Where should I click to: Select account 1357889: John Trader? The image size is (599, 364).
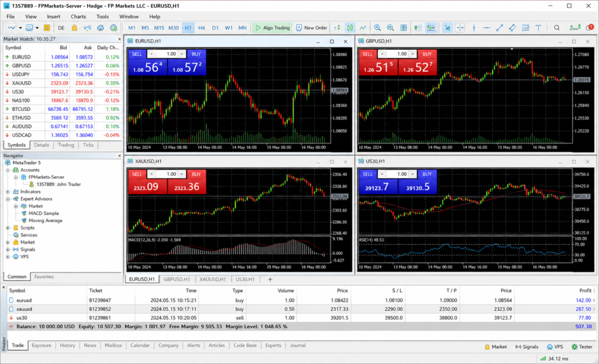[58, 184]
